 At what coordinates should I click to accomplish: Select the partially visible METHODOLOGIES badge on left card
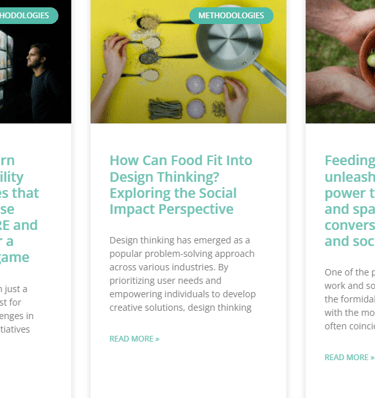(x=29, y=15)
